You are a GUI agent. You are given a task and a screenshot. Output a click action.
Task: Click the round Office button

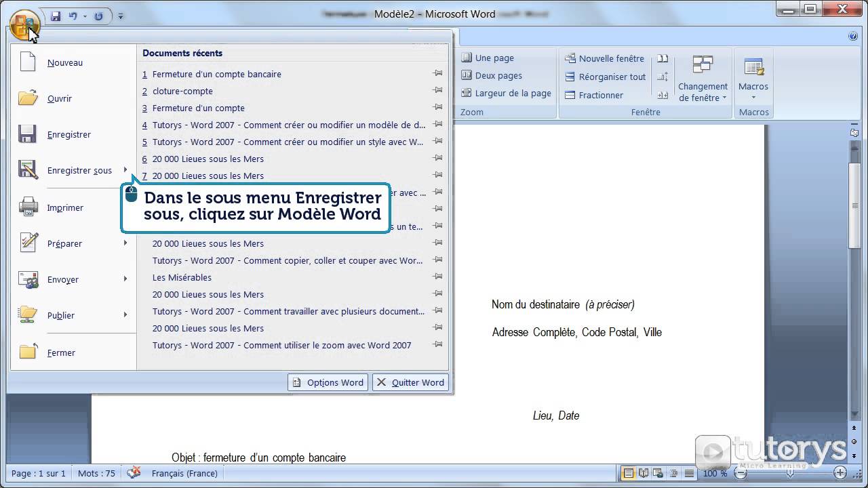tap(25, 24)
